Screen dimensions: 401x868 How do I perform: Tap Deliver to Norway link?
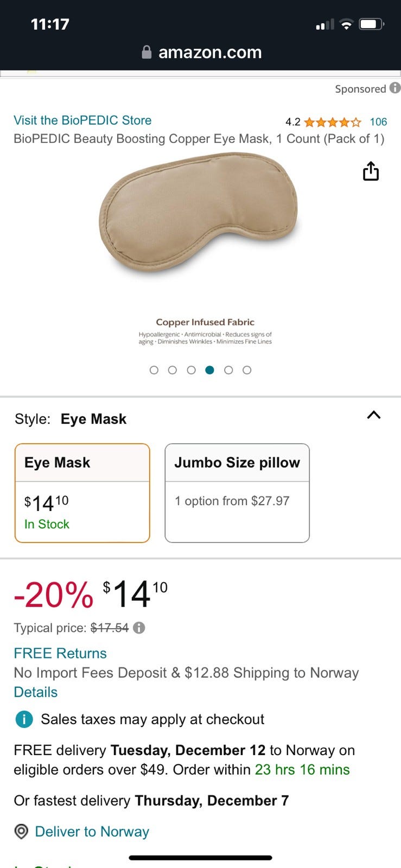point(92,832)
